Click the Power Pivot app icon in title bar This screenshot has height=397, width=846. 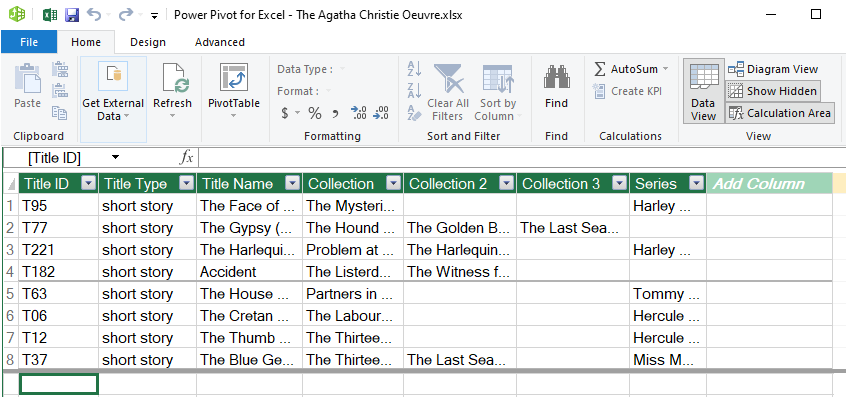[x=17, y=14]
